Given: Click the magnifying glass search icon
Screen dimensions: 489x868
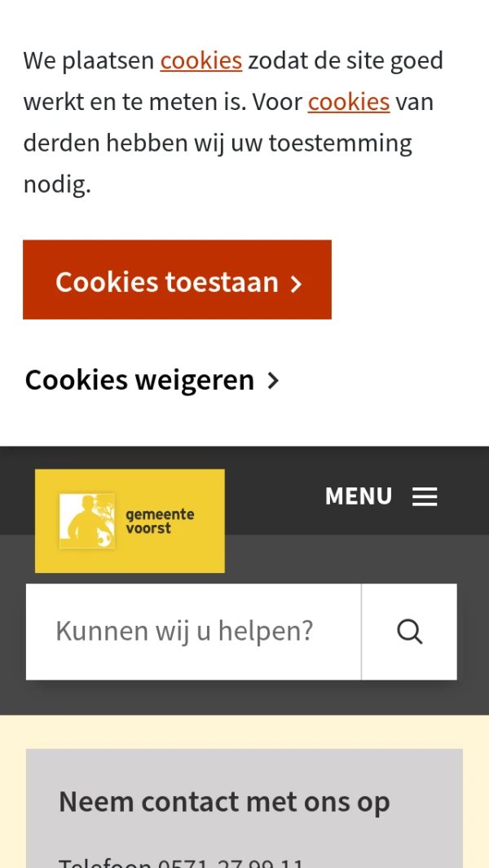Looking at the screenshot, I should click(409, 632).
